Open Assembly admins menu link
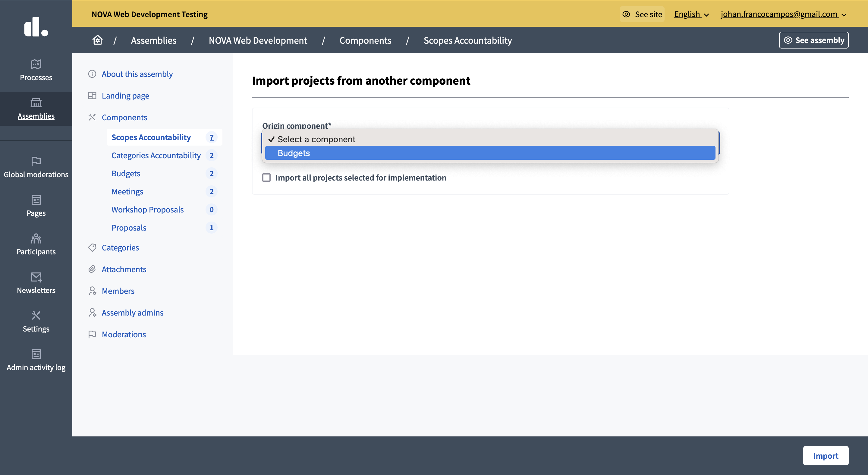868x475 pixels. [132, 313]
